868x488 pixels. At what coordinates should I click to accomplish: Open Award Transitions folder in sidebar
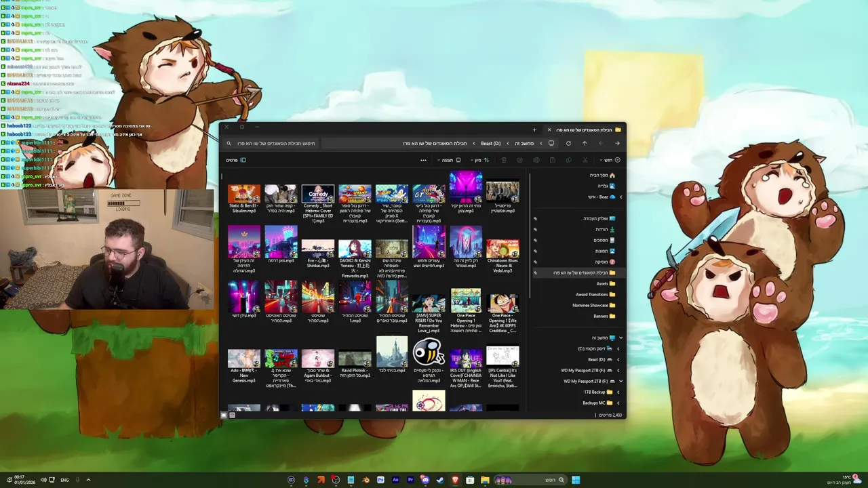596,294
